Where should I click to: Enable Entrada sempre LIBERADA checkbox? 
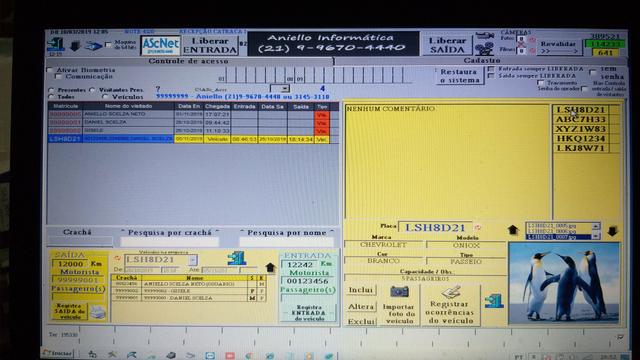pos(491,69)
